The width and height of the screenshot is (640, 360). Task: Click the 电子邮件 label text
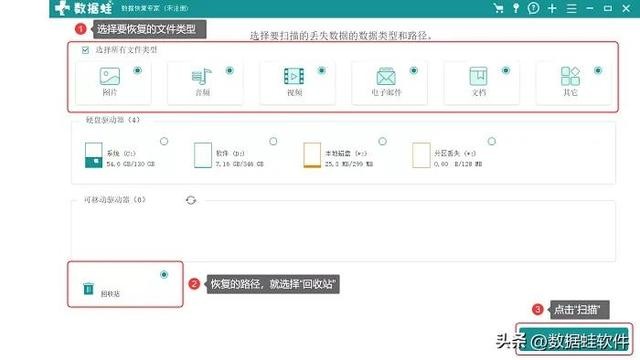click(x=386, y=93)
